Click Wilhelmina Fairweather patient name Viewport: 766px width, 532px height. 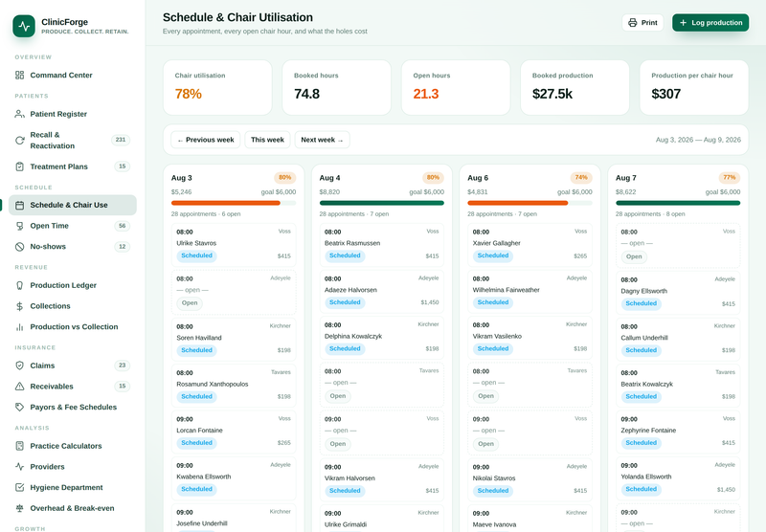tap(507, 290)
